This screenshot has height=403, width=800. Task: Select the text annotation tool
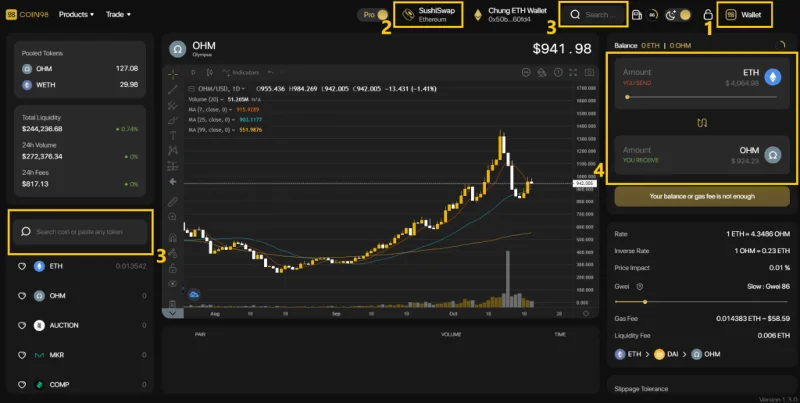(x=173, y=135)
